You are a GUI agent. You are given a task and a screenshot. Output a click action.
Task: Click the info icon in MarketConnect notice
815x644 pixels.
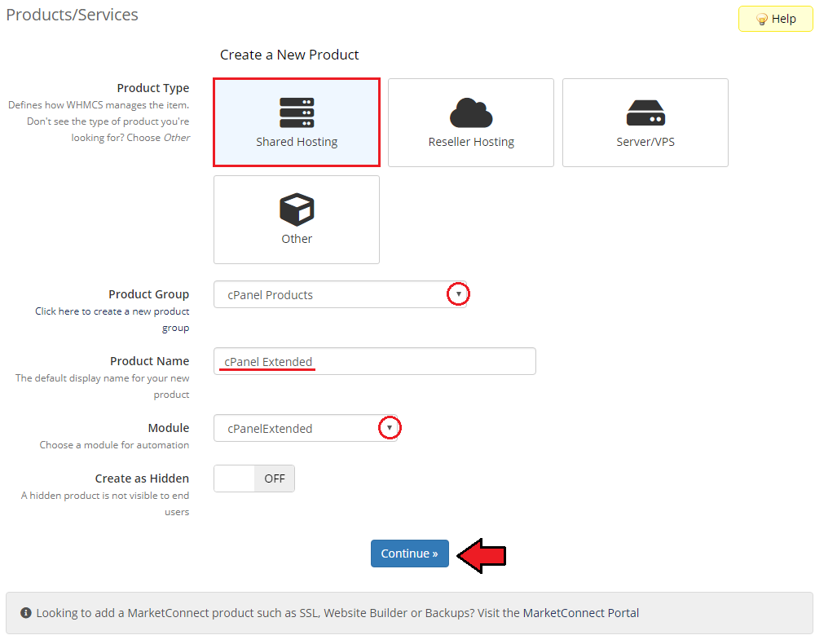click(x=26, y=613)
